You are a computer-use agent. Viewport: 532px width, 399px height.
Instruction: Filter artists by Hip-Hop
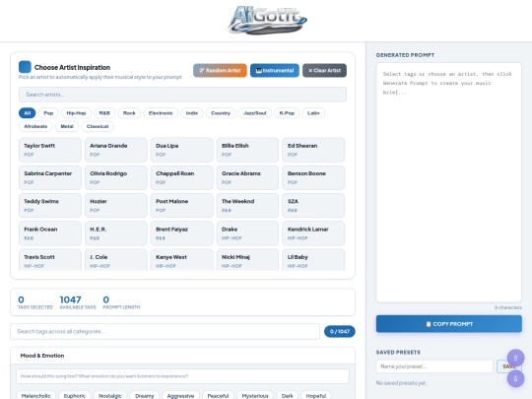pyautogui.click(x=76, y=113)
